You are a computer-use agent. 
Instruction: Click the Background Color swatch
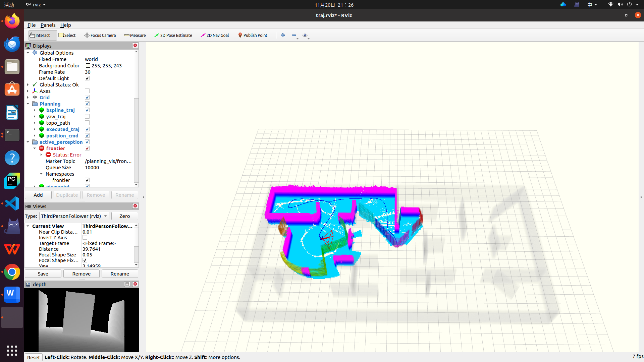click(88, 66)
